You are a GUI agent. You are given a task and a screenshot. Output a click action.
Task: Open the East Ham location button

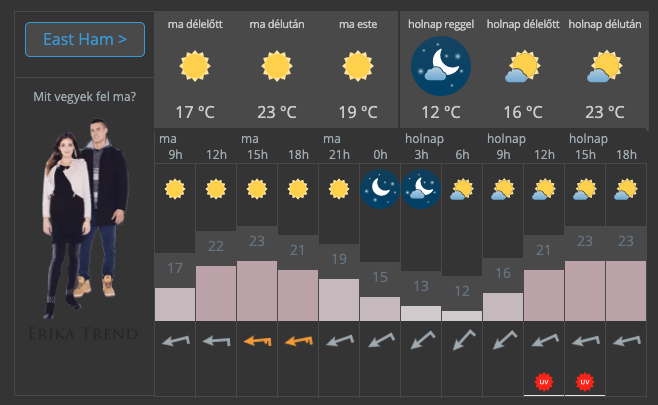[x=85, y=40]
